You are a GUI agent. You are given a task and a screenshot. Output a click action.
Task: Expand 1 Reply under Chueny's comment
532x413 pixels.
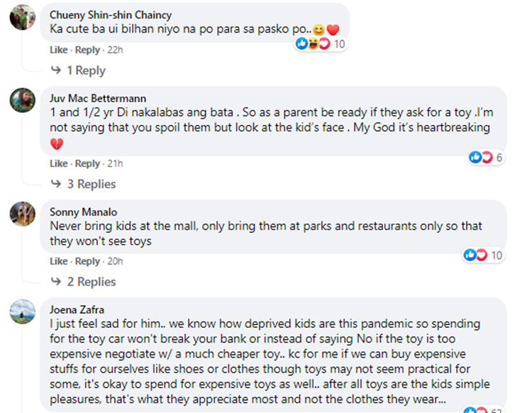point(85,71)
